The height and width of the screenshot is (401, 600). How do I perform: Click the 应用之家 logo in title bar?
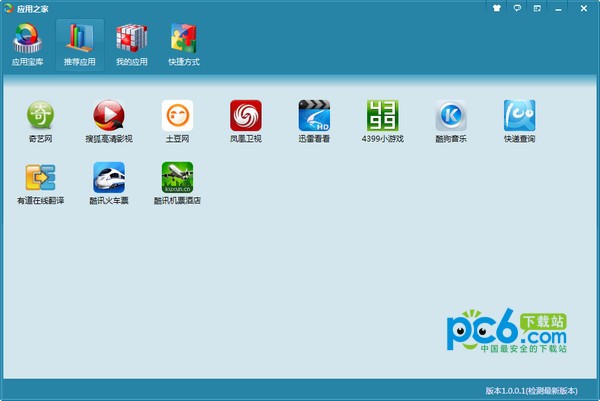(8, 8)
